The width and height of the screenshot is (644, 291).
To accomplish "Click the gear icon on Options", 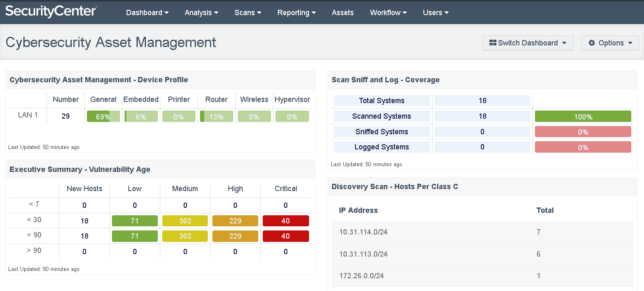I will (x=592, y=43).
